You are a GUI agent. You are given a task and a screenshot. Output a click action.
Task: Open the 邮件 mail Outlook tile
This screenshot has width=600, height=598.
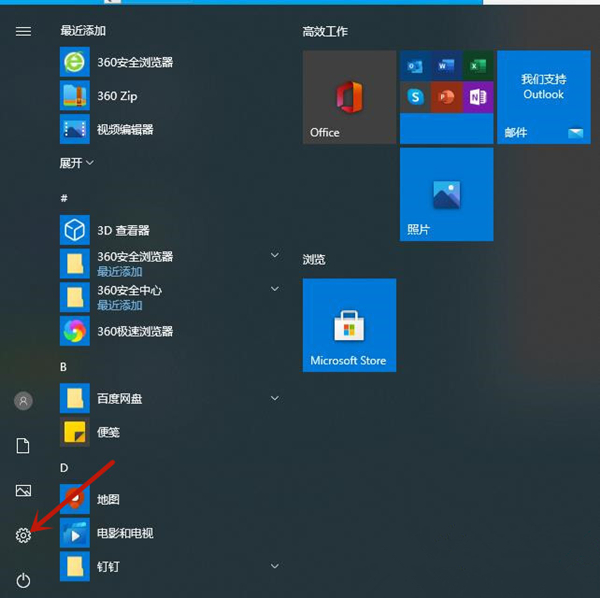543,97
